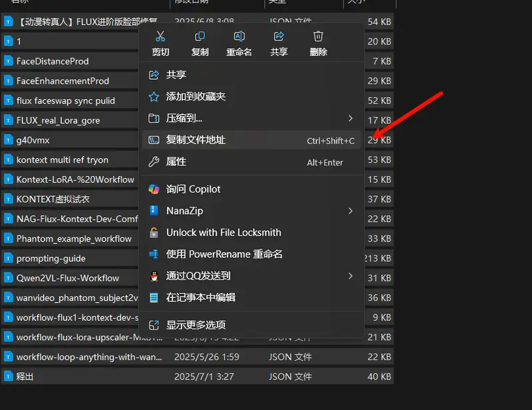Select file kontext multi ref tryon
This screenshot has width=532, height=410.
coord(63,160)
